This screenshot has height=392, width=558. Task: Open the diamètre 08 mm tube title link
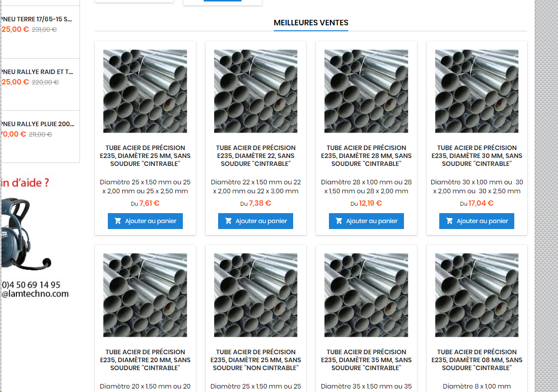pos(477,360)
